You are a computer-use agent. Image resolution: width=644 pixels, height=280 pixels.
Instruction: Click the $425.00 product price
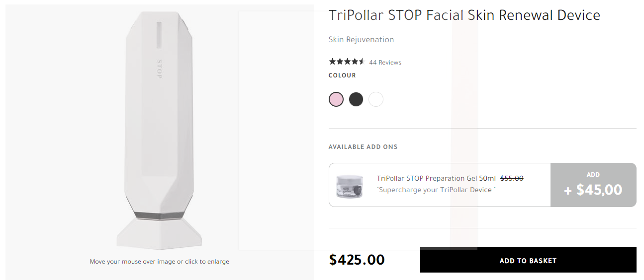point(357,260)
